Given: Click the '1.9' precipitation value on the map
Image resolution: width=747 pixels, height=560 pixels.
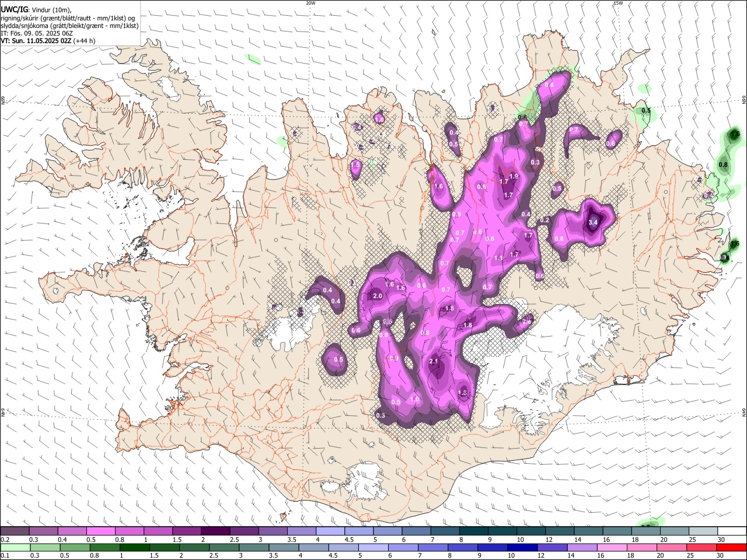Looking at the screenshot, I should [514, 176].
